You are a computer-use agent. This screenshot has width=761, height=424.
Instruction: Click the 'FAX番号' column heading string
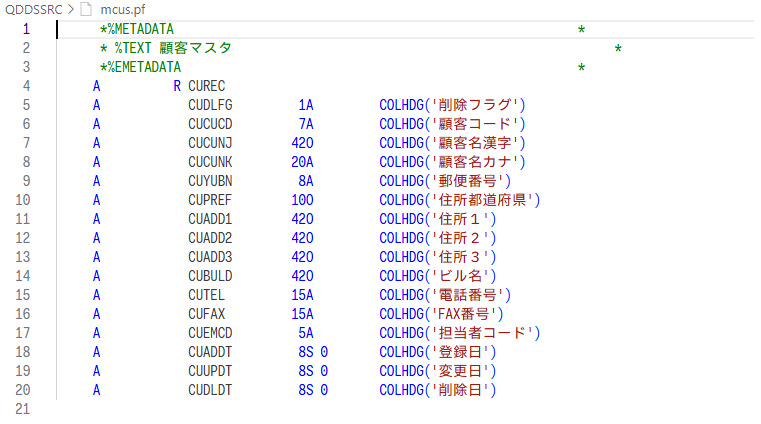(x=468, y=314)
